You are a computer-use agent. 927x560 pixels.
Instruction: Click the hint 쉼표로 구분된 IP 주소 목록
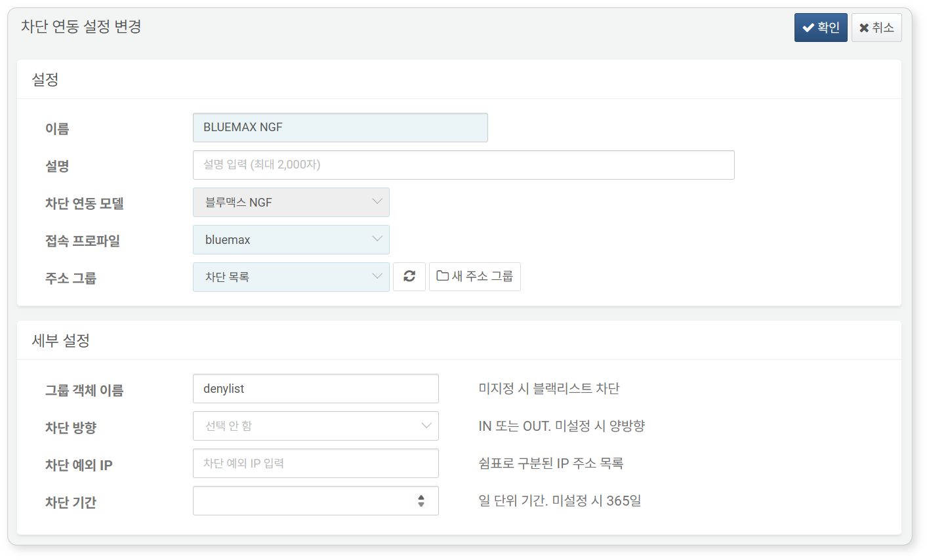pos(551,463)
